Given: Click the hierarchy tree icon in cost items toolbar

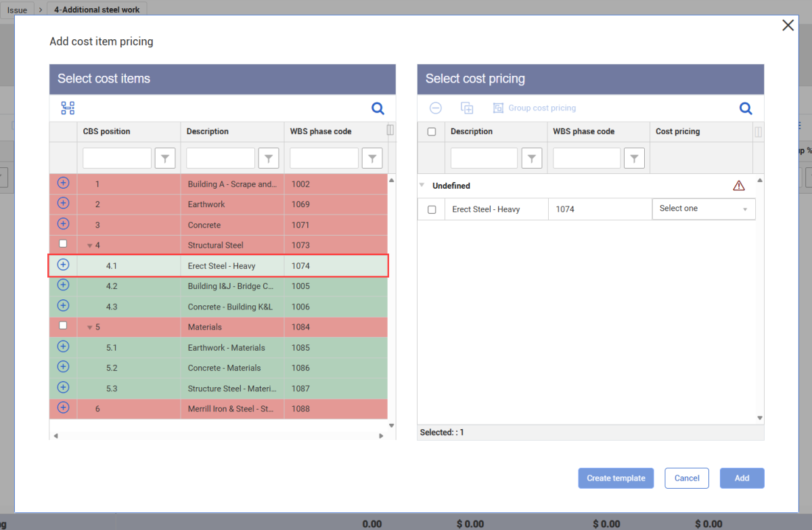Looking at the screenshot, I should point(68,108).
